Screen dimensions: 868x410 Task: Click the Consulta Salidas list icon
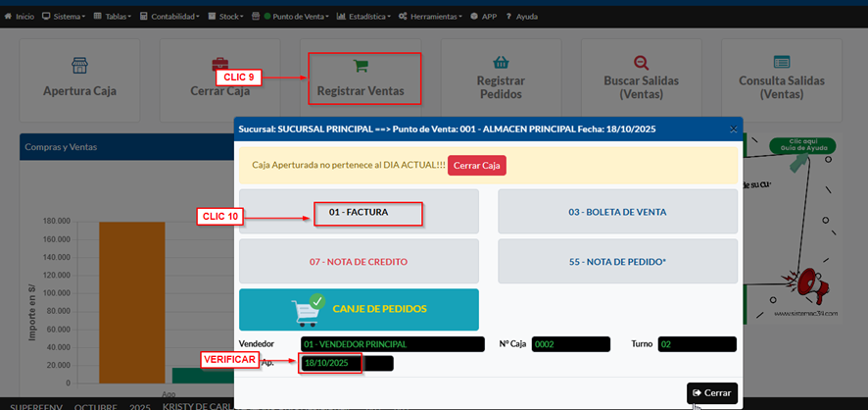781,62
